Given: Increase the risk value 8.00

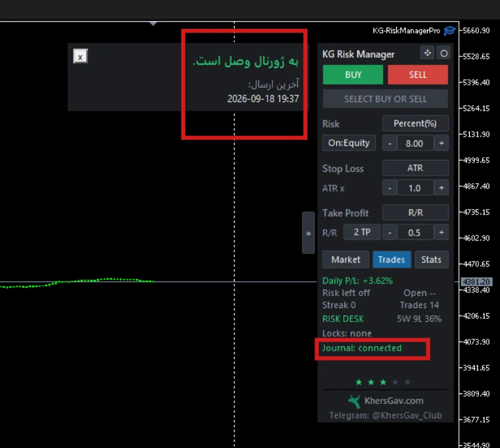Looking at the screenshot, I should (441, 143).
